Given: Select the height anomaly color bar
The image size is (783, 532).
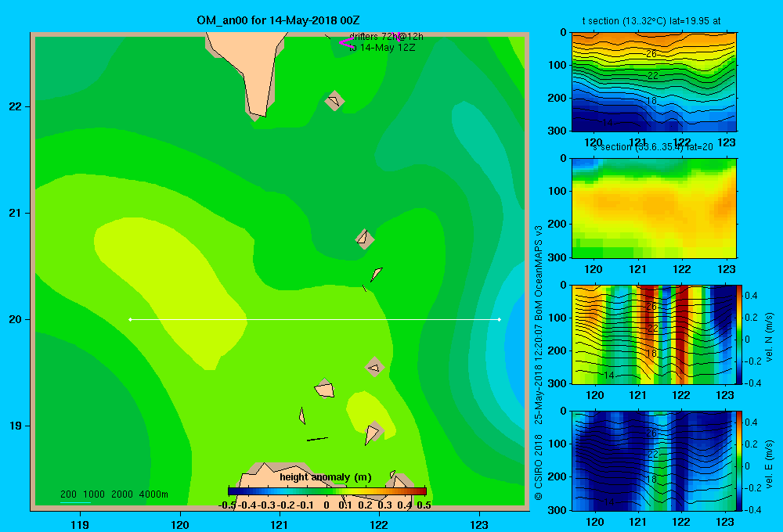Looking at the screenshot, I should point(327,491).
